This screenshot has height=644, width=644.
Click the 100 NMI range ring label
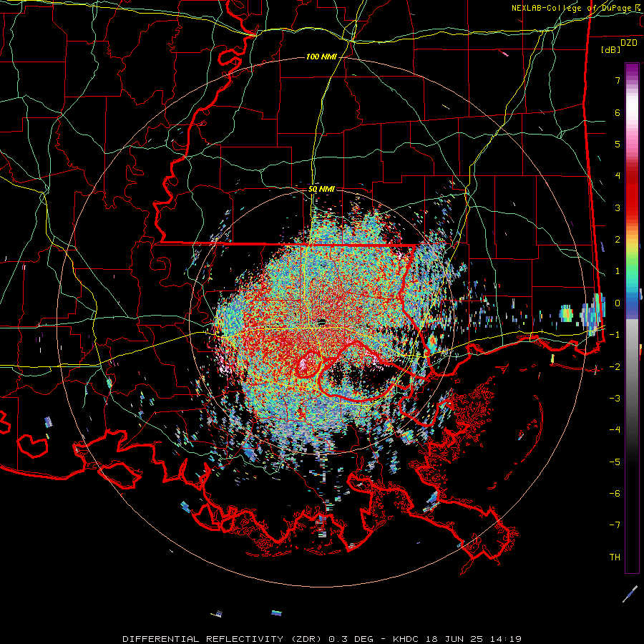[321, 57]
